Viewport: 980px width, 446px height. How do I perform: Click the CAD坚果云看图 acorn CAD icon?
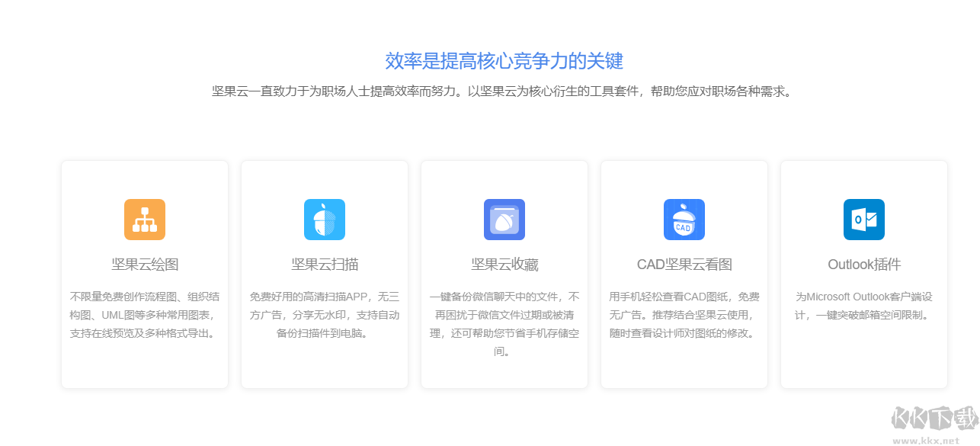(x=684, y=220)
